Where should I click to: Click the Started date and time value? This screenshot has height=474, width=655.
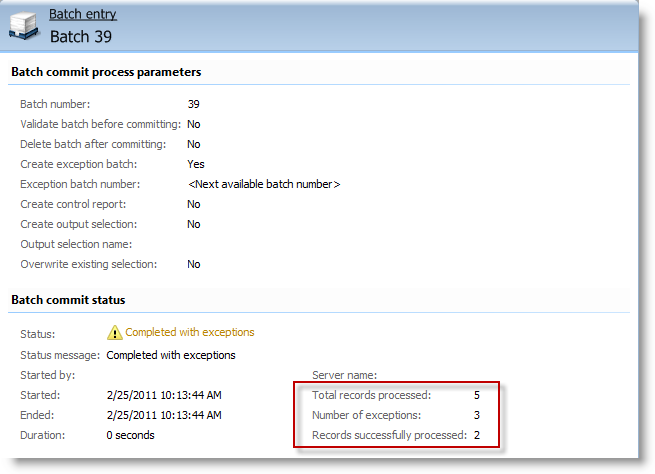pyautogui.click(x=164, y=395)
